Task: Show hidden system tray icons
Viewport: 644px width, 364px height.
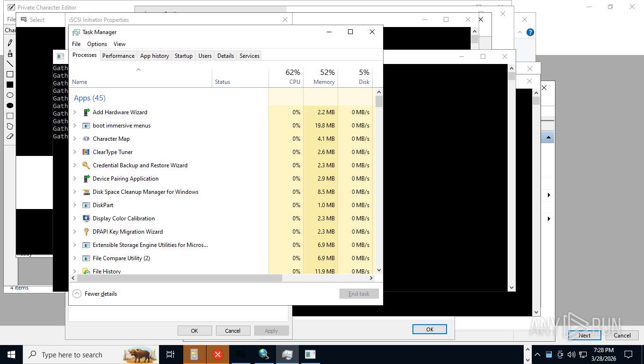Action: [x=537, y=355]
